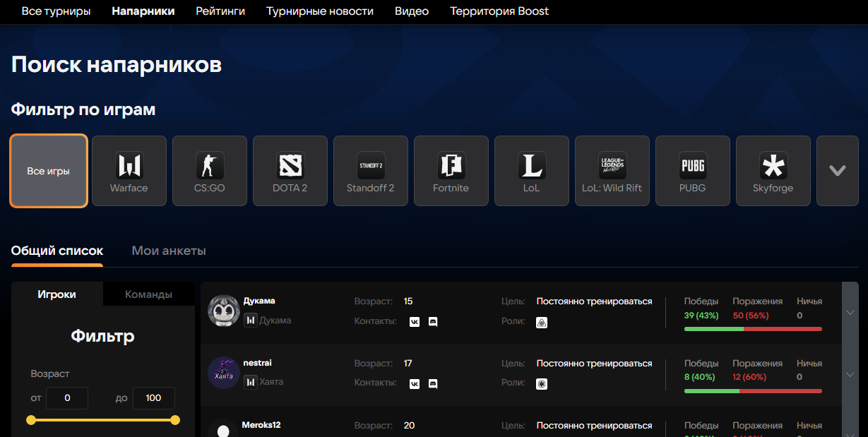Click the role icon in Дукама row

[542, 322]
